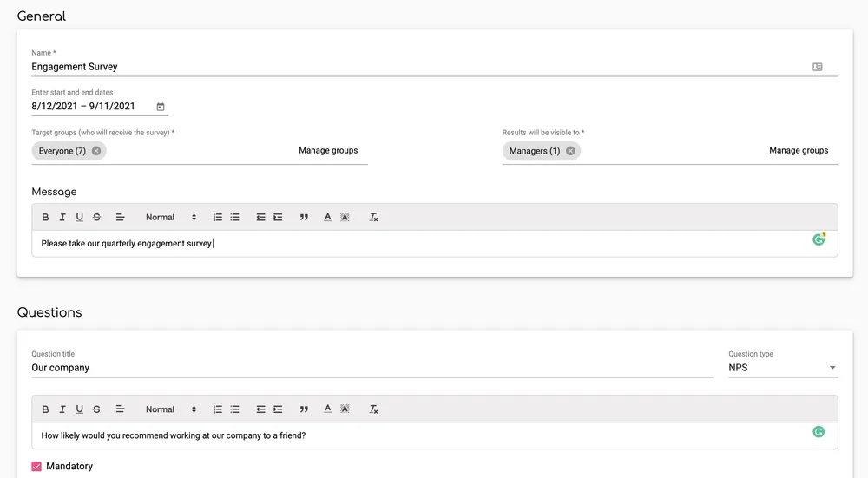Insert blockquote in the Message editor

tap(304, 218)
